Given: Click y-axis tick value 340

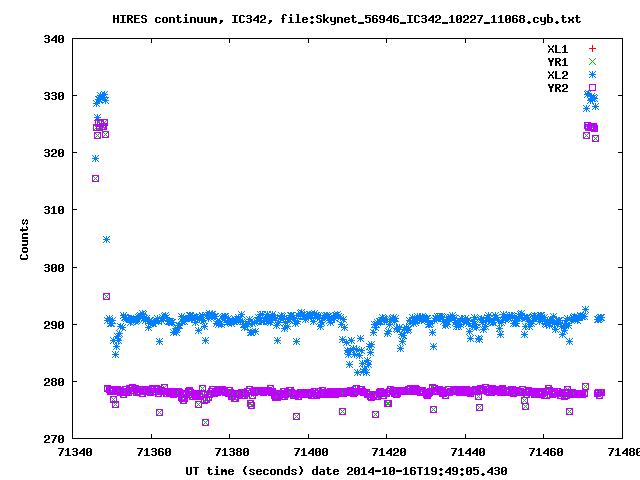Looking at the screenshot, I should [x=54, y=39].
